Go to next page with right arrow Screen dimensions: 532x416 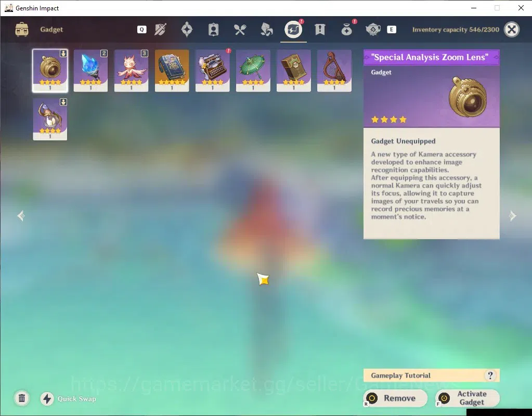tap(512, 216)
